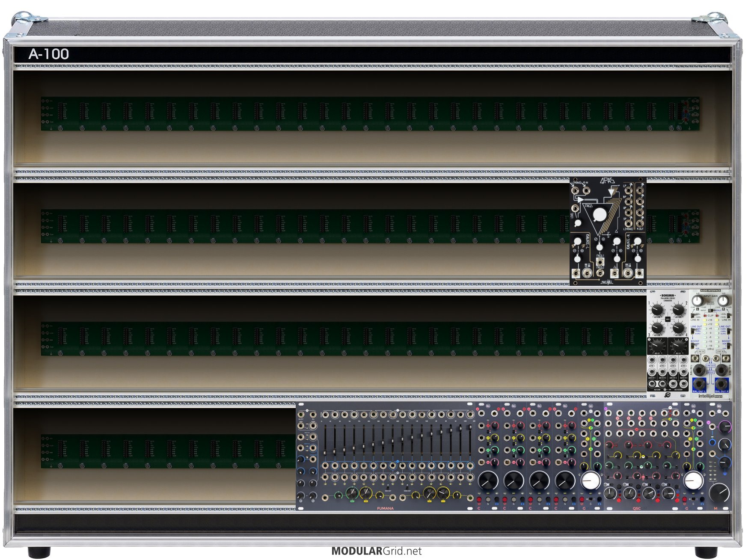The height and width of the screenshot is (560, 754).
Task: Click the FREQ 2 jack on QPAS
Action: point(600,273)
